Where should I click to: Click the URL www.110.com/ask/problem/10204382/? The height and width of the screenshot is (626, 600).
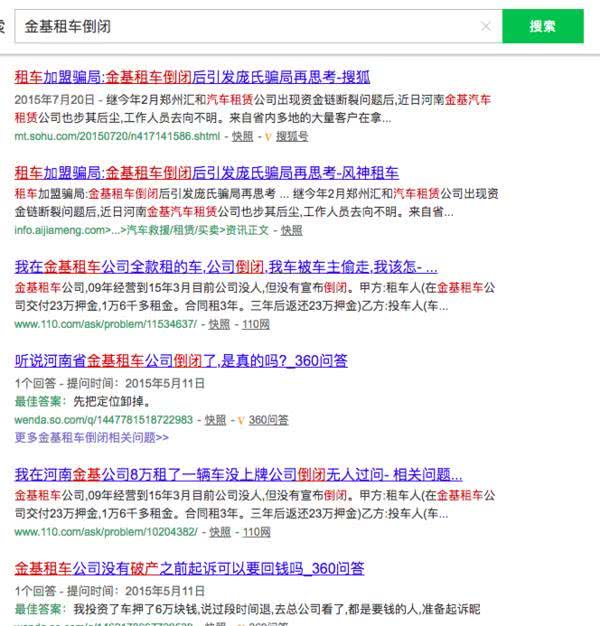pyautogui.click(x=106, y=532)
